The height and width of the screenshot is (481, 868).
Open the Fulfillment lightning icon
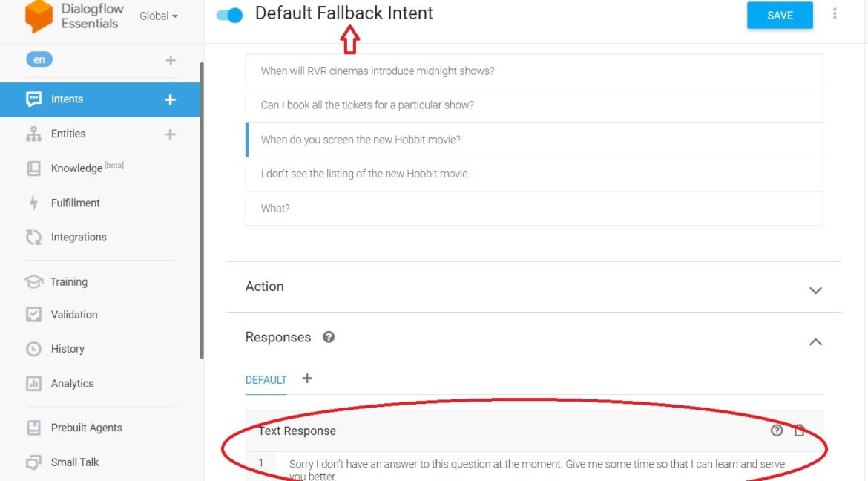point(33,202)
